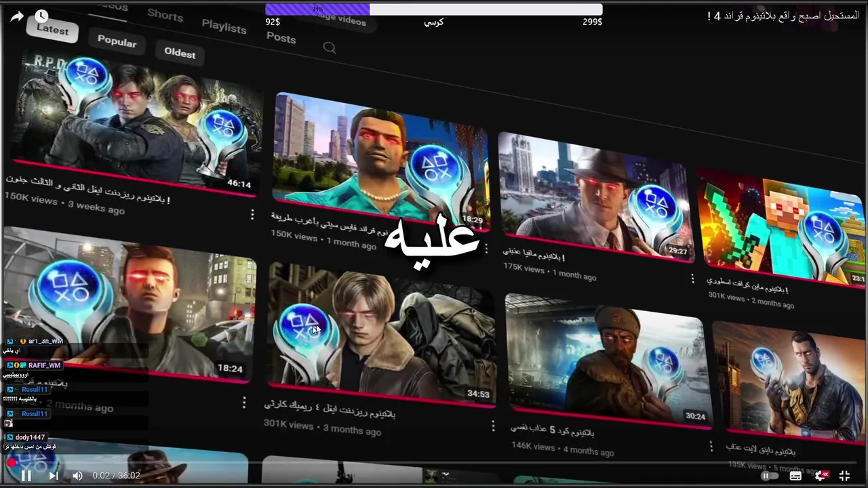
Task: Click the '299$' donation goal label
Action: pos(592,22)
